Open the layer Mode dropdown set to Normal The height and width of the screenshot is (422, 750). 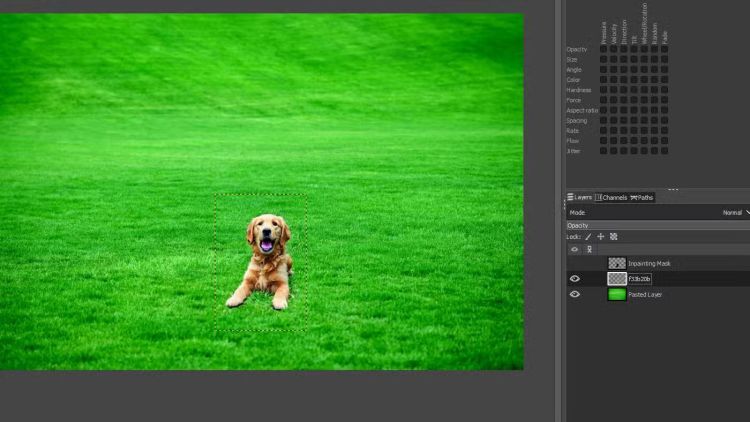[x=735, y=213]
